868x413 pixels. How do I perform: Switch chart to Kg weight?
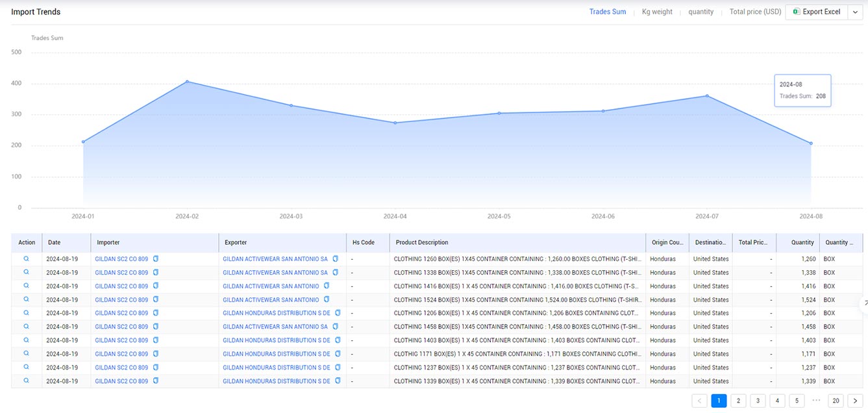tap(657, 12)
